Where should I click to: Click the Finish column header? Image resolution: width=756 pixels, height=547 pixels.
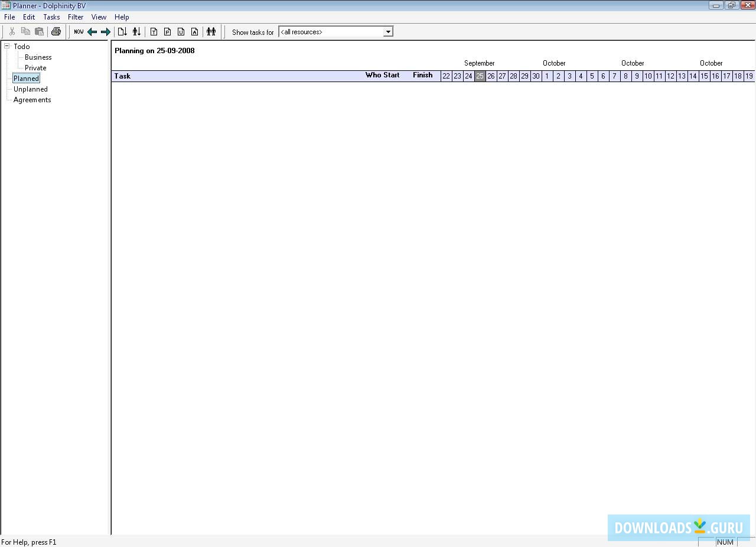pyautogui.click(x=423, y=75)
